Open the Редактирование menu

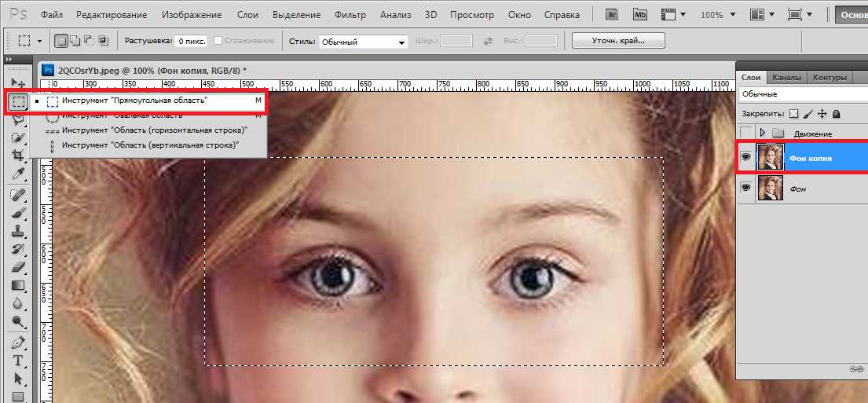112,15
